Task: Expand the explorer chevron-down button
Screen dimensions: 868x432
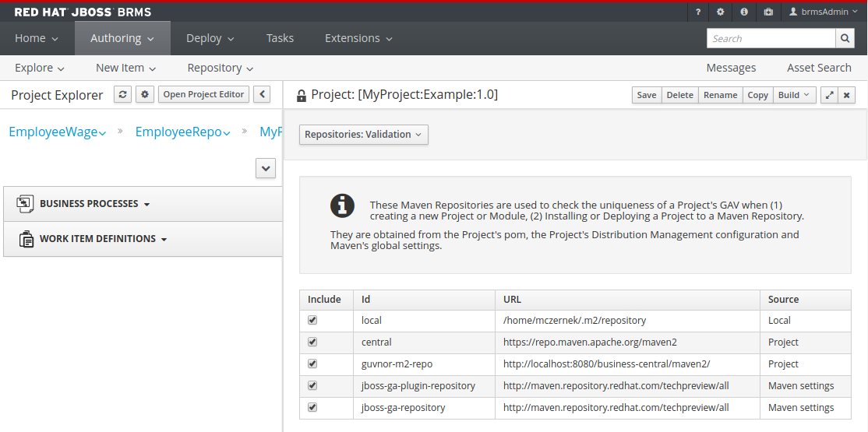Action: tap(266, 168)
